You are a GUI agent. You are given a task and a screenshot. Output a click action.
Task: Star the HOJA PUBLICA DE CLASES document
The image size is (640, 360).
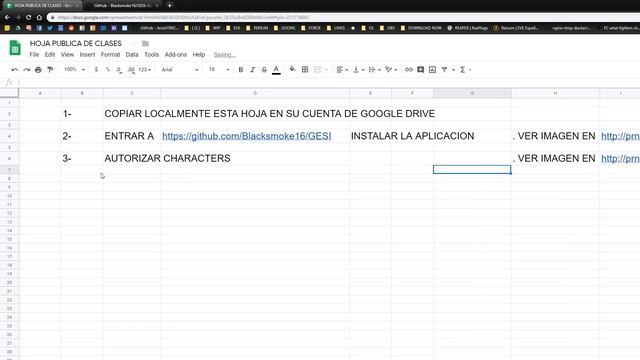[x=134, y=43]
